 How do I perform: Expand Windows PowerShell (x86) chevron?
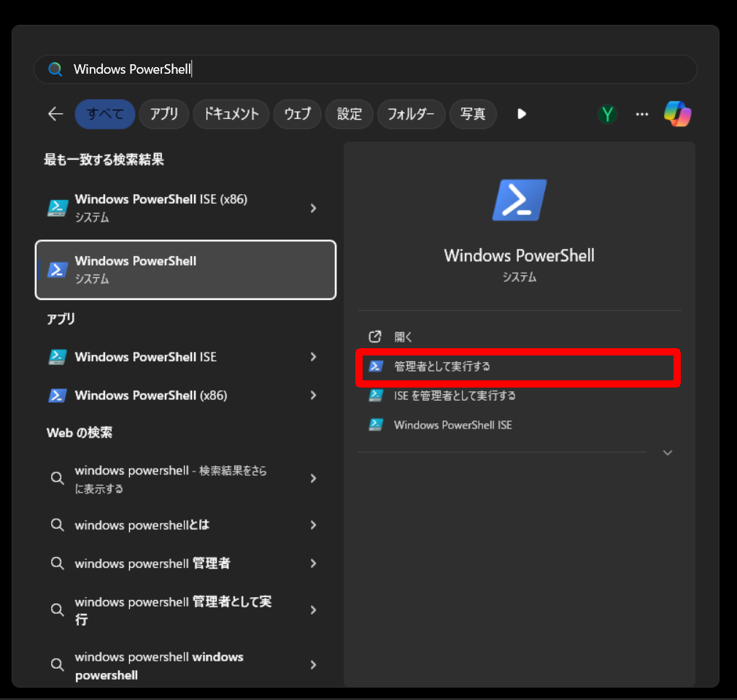[314, 396]
